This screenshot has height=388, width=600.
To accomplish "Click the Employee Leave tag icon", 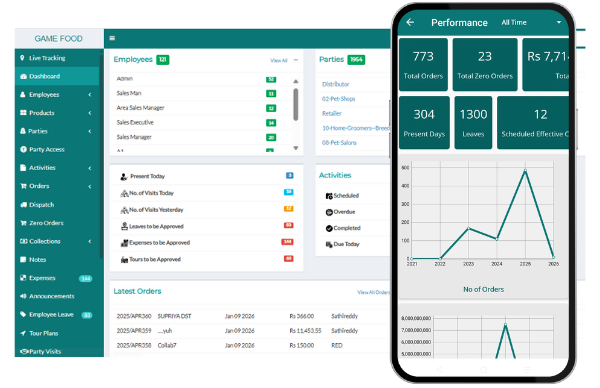I will [23, 314].
